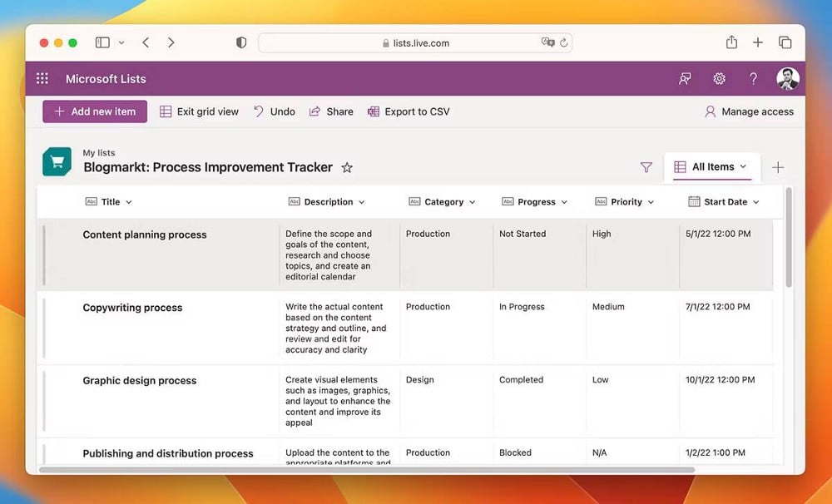Open Microsoft Lists settings gear
832x504 pixels.
coord(719,78)
